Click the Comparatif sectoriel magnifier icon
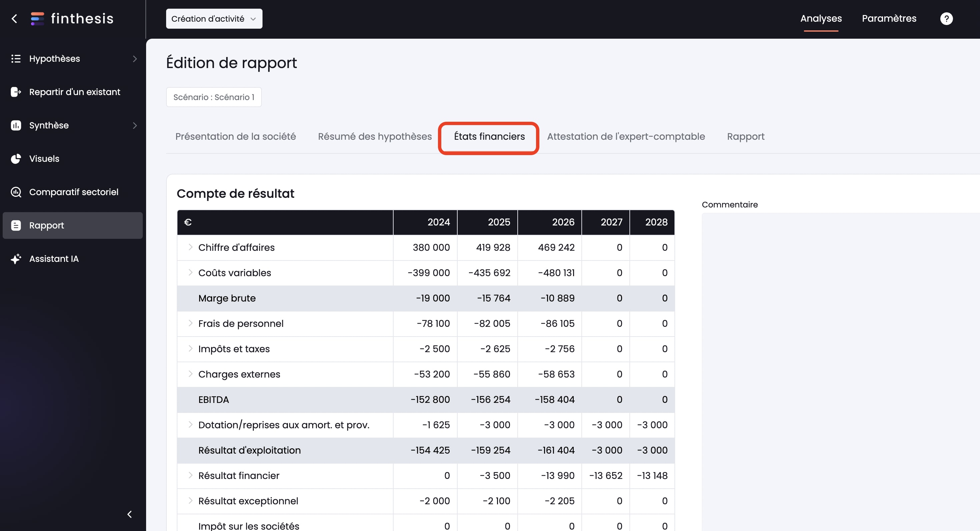The width and height of the screenshot is (980, 531). 16,192
